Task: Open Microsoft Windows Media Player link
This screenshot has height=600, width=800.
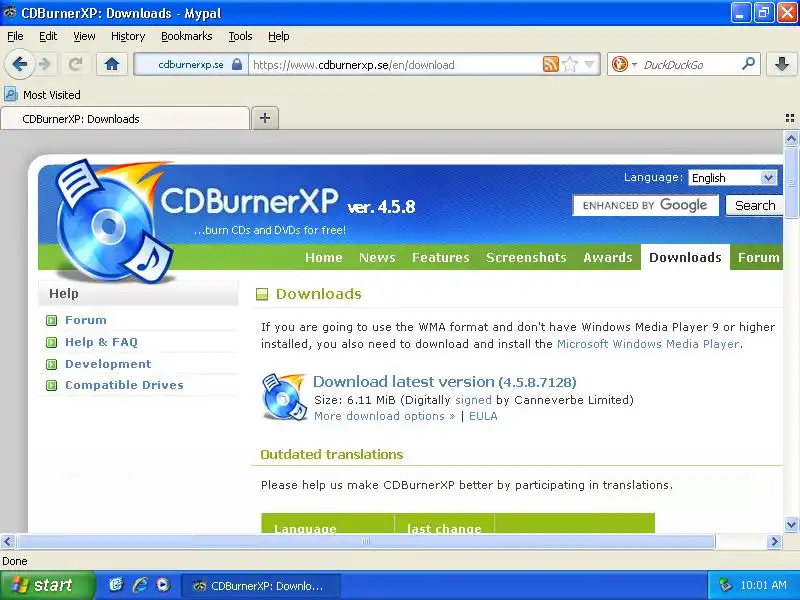Action: [x=647, y=344]
